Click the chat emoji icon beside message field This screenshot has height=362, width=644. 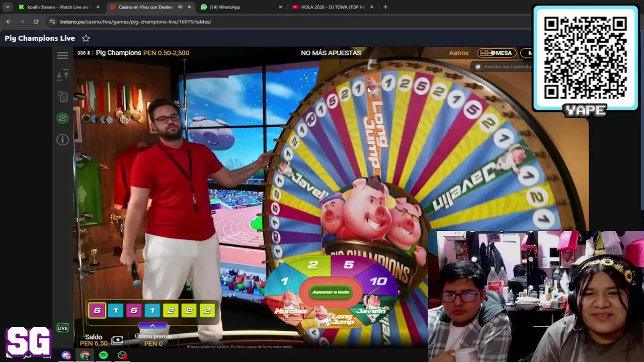coord(478,67)
